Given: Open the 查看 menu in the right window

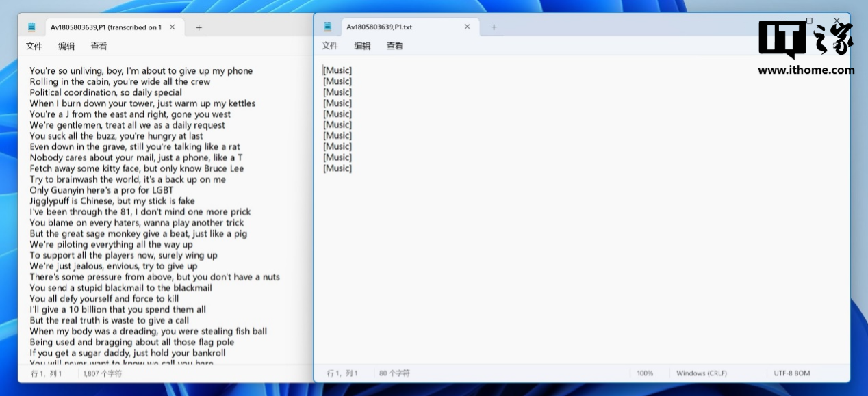Looking at the screenshot, I should (394, 46).
